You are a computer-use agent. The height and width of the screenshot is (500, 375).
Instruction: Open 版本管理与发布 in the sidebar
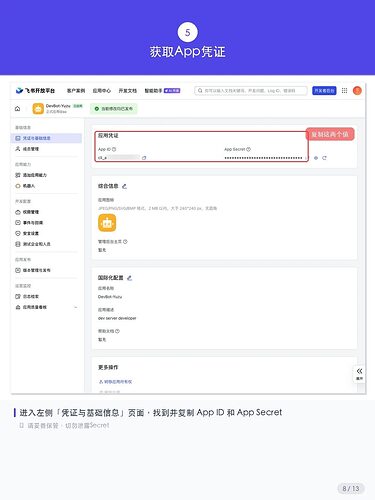tap(33, 270)
